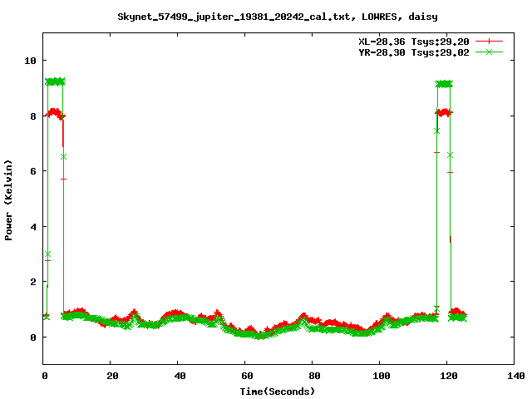Click the red XL legend line sample
Image resolution: width=532 pixels, height=399 pixels.
(x=489, y=42)
